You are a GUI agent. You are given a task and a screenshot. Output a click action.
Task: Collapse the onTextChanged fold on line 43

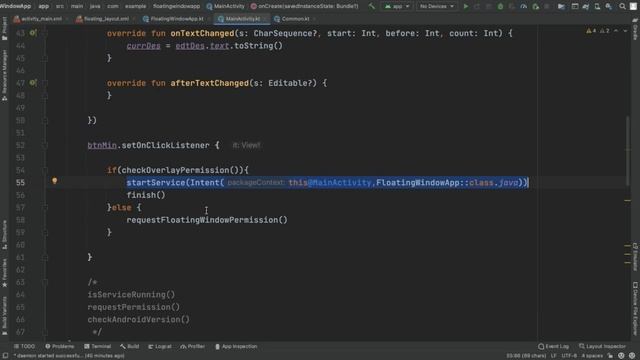point(45,33)
